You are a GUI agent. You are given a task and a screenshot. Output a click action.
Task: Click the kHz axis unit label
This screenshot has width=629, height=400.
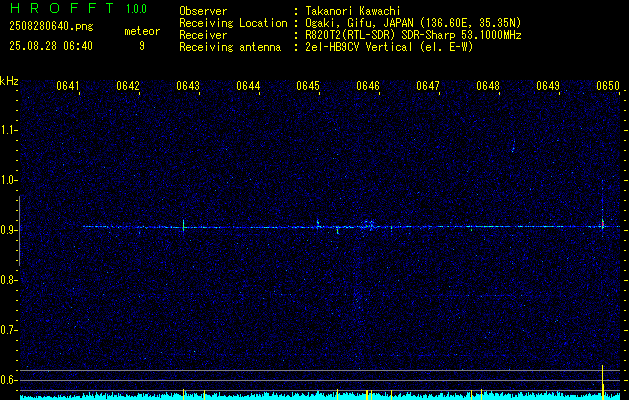coord(9,81)
